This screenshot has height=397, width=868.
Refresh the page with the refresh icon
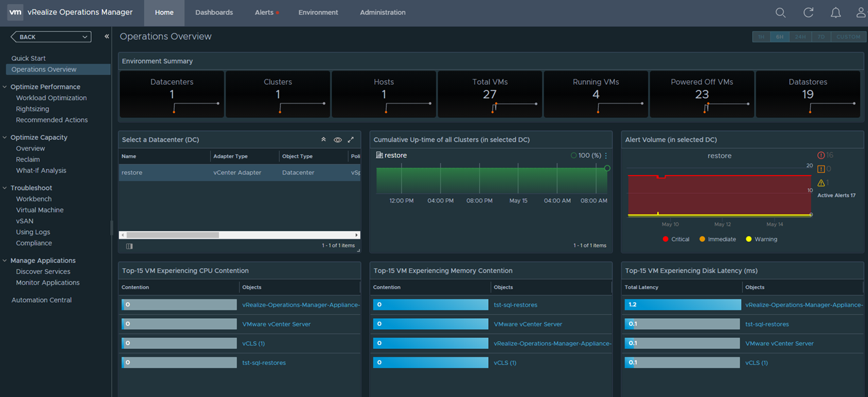coord(808,12)
